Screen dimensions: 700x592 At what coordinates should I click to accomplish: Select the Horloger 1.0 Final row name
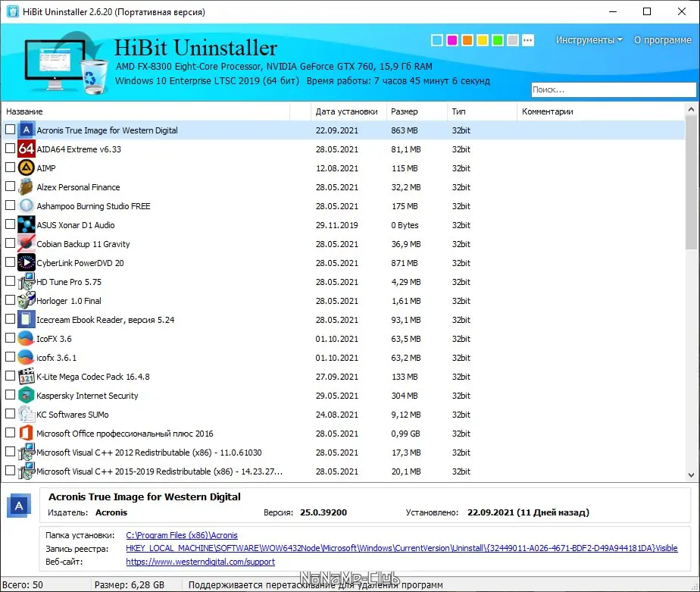click(x=69, y=301)
